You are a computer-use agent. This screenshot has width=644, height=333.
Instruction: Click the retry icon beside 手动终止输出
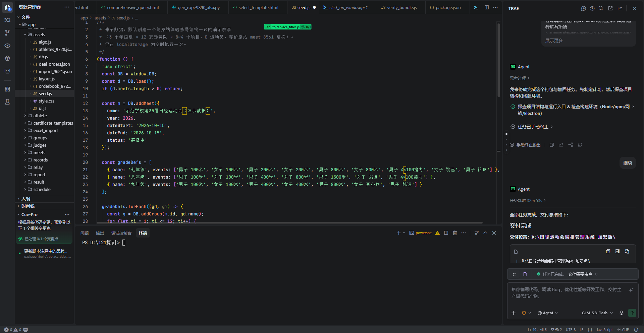580,145
